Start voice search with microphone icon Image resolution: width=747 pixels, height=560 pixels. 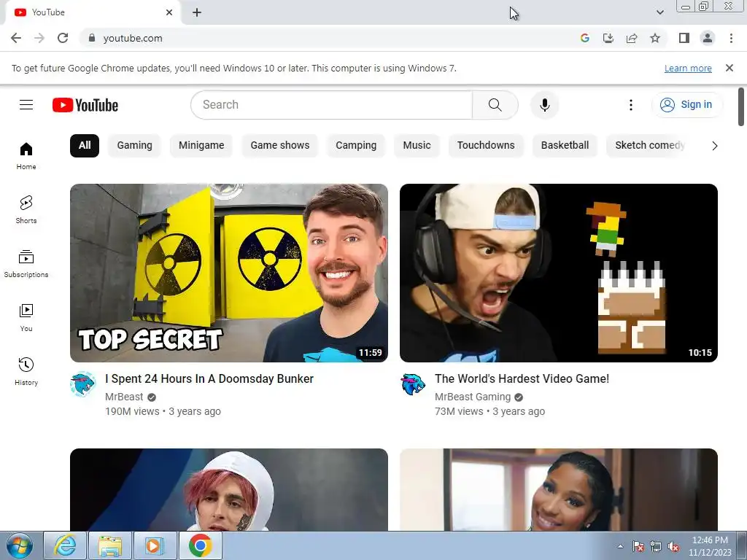[544, 105]
